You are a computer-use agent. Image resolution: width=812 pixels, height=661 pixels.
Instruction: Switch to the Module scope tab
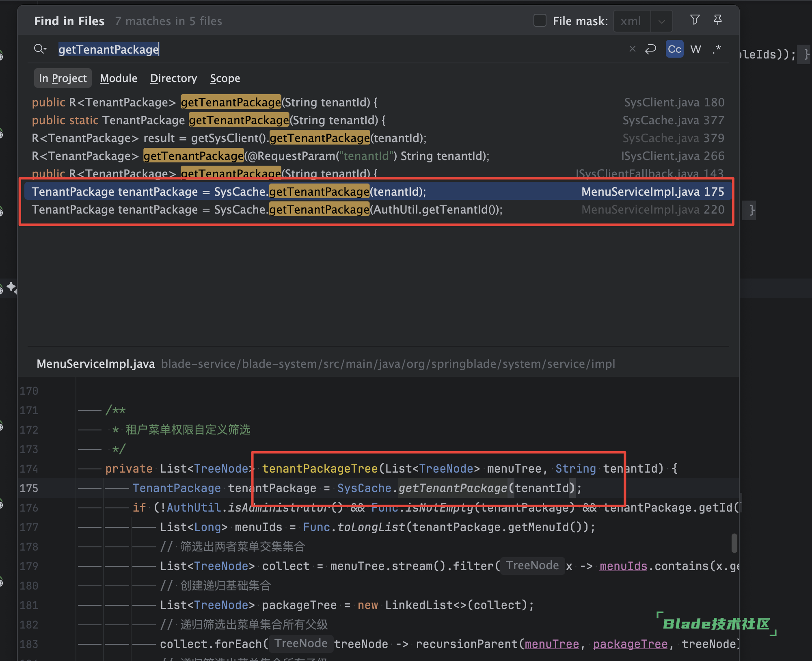tap(119, 78)
